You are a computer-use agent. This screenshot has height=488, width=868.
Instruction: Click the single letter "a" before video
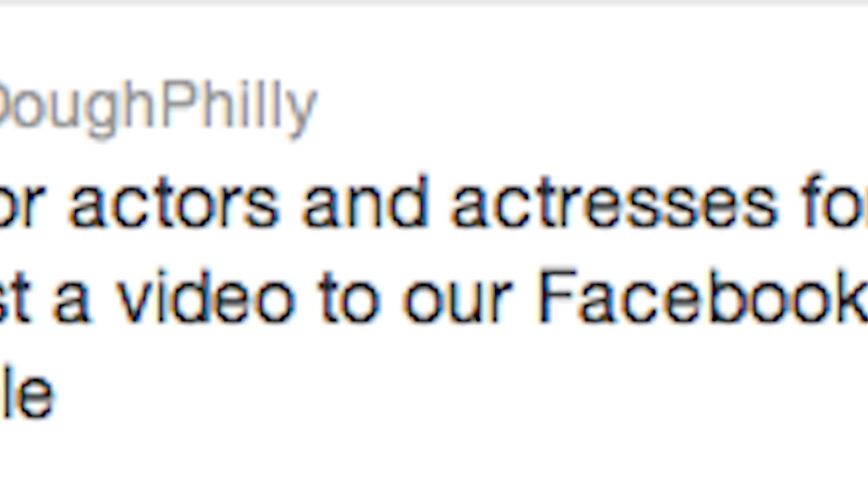tap(71, 302)
